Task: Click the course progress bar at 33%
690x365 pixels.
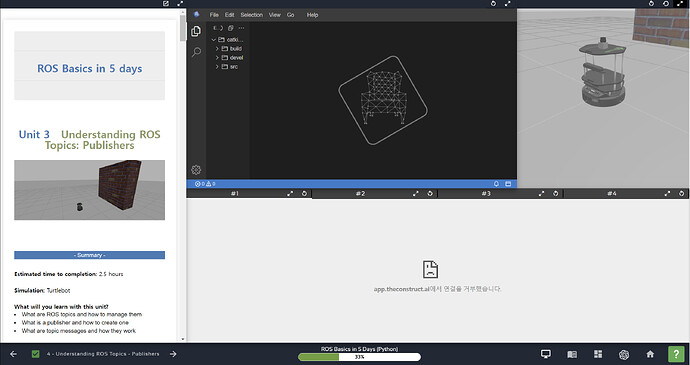Action: tap(359, 357)
